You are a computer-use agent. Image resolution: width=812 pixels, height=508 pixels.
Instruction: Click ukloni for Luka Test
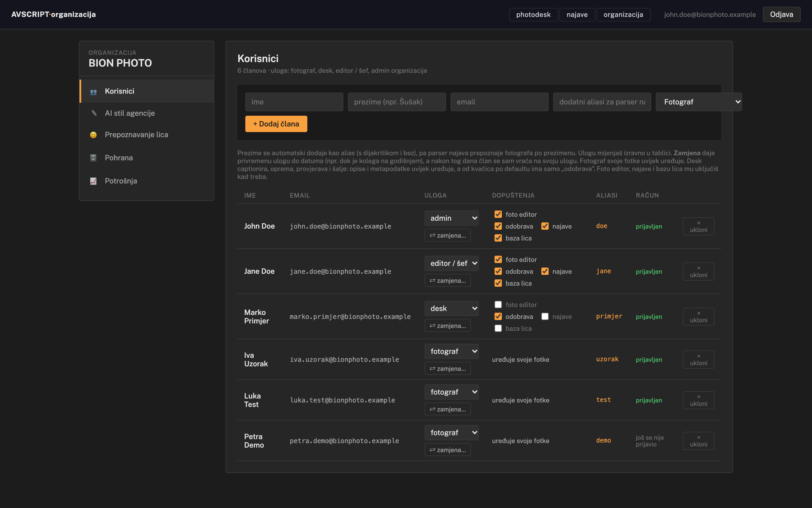click(x=699, y=400)
